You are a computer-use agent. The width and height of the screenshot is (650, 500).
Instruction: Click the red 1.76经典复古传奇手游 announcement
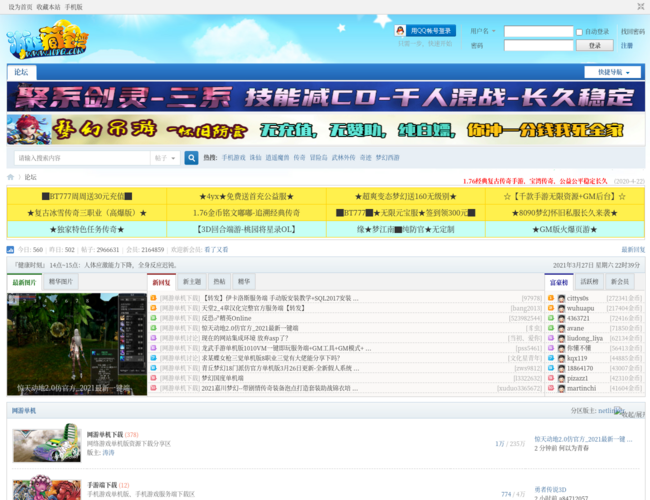(535, 181)
